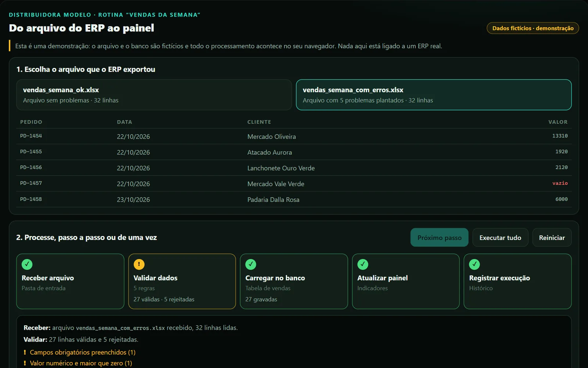588x368 pixels.
Task: Click the Próximo passo button
Action: (439, 237)
